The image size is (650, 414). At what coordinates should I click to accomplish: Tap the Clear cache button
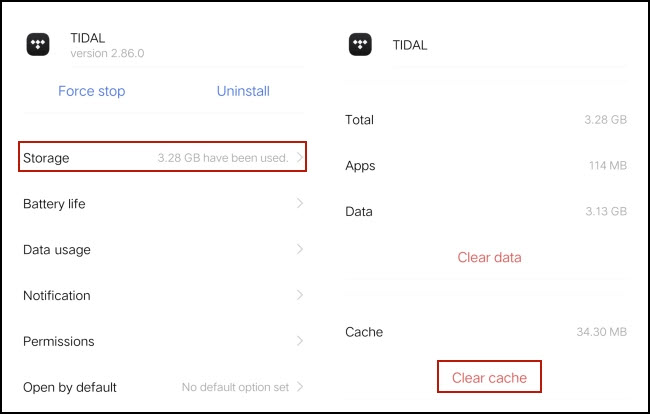point(489,377)
